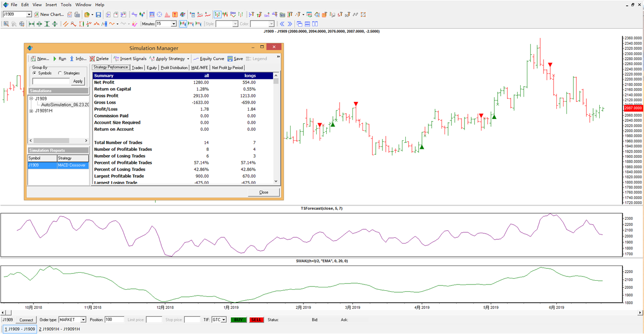Click the main toolbar save disk icon

(98, 15)
